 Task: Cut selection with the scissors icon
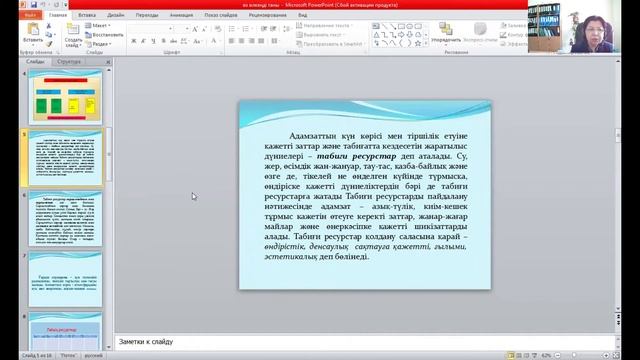pyautogui.click(x=49, y=26)
